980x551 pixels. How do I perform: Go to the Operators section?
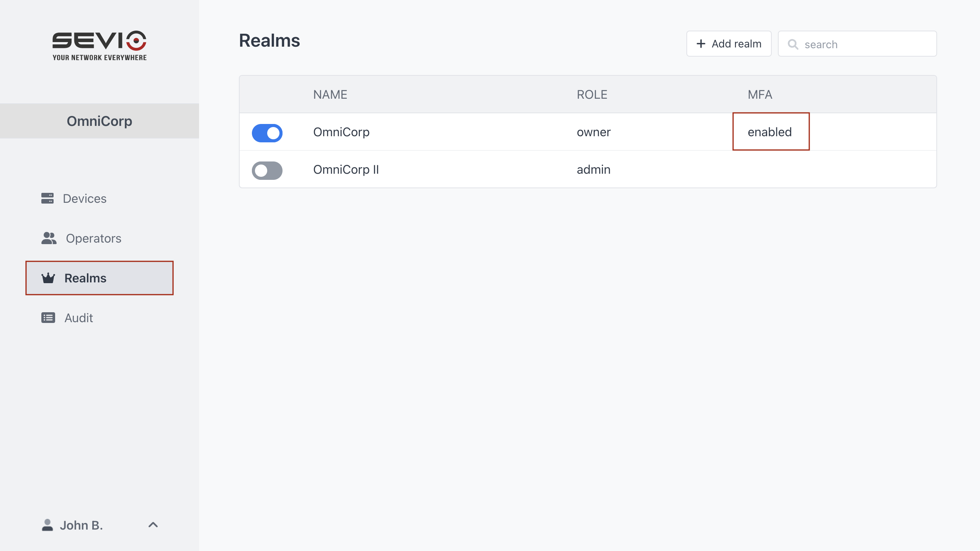[x=93, y=238]
